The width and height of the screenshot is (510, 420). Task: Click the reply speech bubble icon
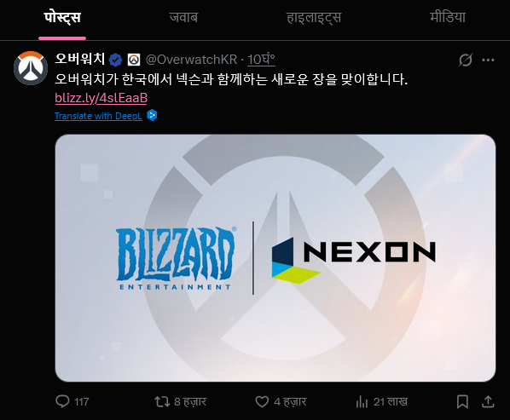[x=62, y=401]
